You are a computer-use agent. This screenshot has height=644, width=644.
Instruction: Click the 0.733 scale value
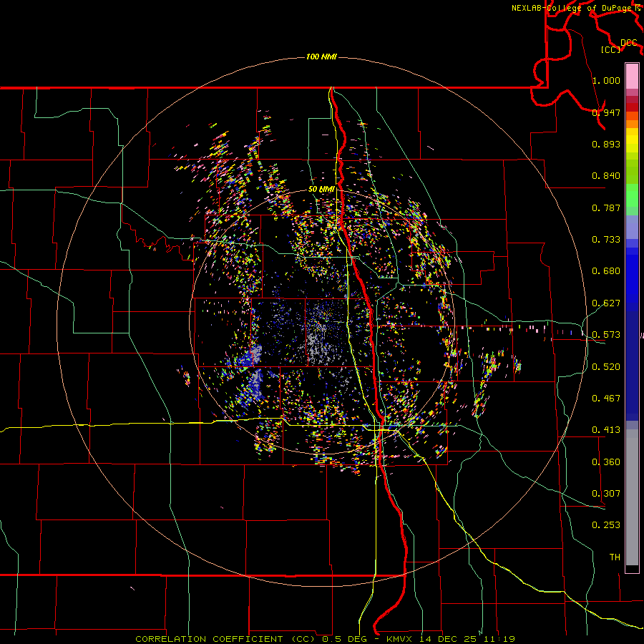[606, 240]
